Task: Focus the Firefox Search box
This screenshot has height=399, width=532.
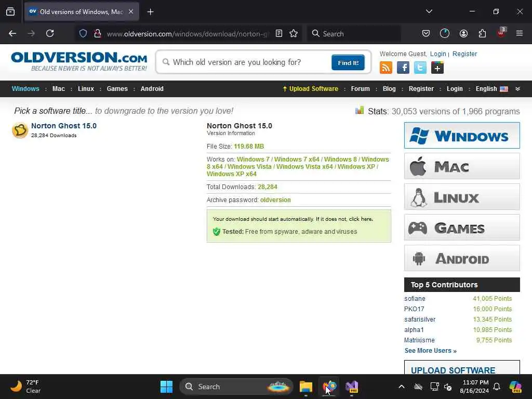Action: (354, 34)
